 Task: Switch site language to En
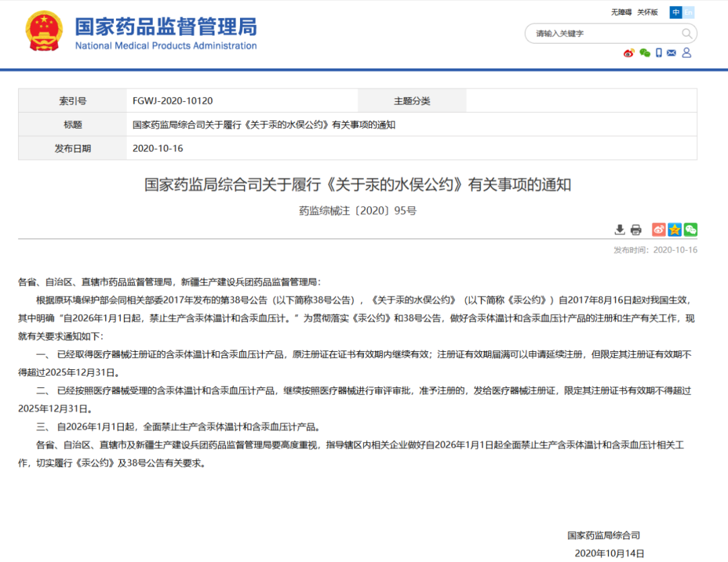click(688, 12)
